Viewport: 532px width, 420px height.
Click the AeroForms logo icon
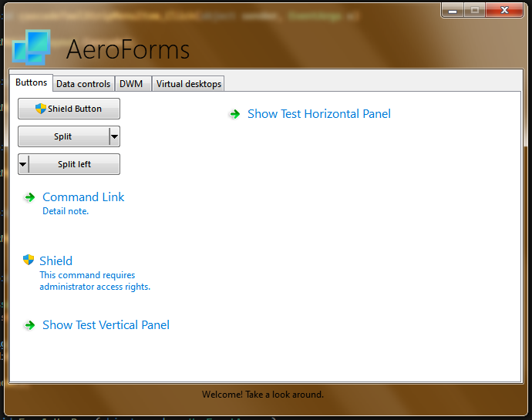click(31, 47)
